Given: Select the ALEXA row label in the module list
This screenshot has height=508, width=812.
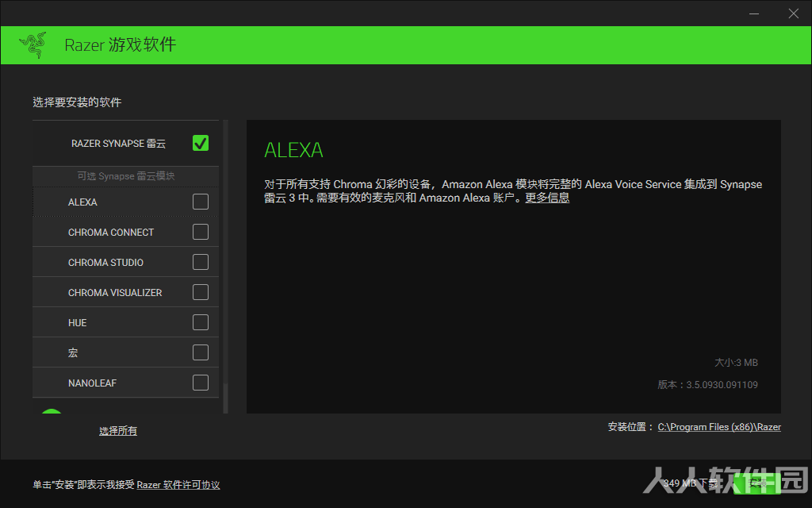Looking at the screenshot, I should pos(82,202).
